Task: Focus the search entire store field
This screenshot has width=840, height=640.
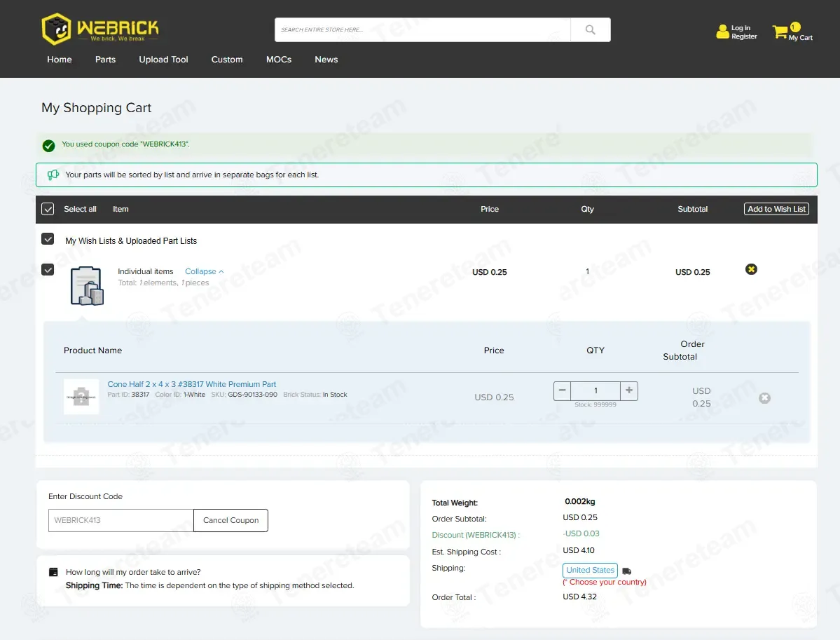Action: [422, 30]
